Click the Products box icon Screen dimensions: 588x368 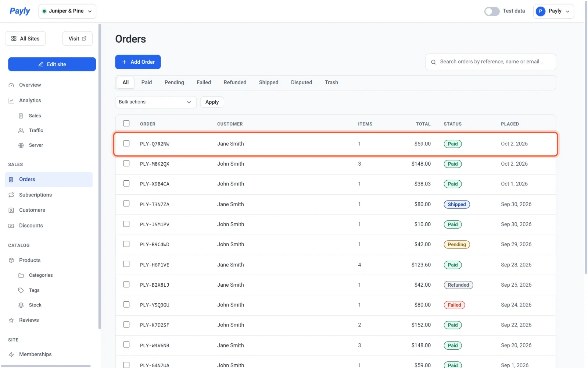pos(11,260)
